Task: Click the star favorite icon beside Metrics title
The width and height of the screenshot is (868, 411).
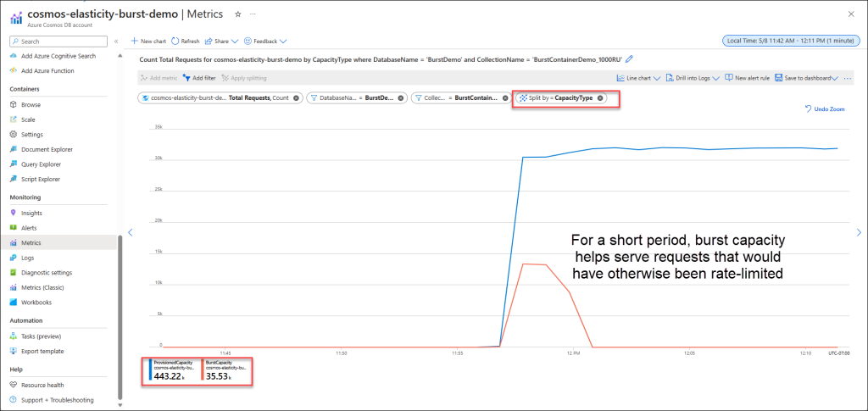Action: pyautogui.click(x=238, y=14)
